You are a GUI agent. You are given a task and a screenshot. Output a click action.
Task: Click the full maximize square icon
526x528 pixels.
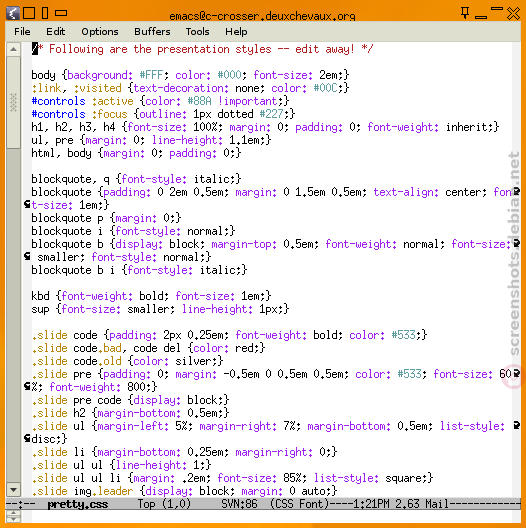[x=29, y=13]
